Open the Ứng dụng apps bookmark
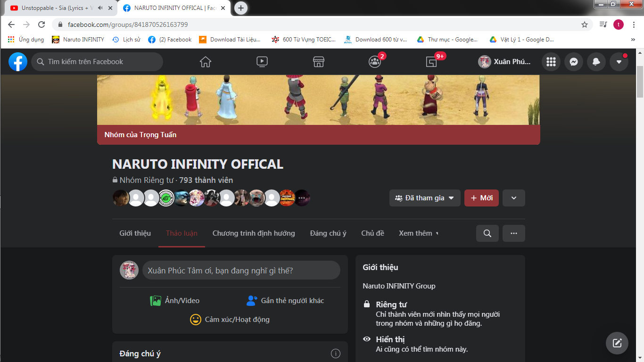 (26, 40)
